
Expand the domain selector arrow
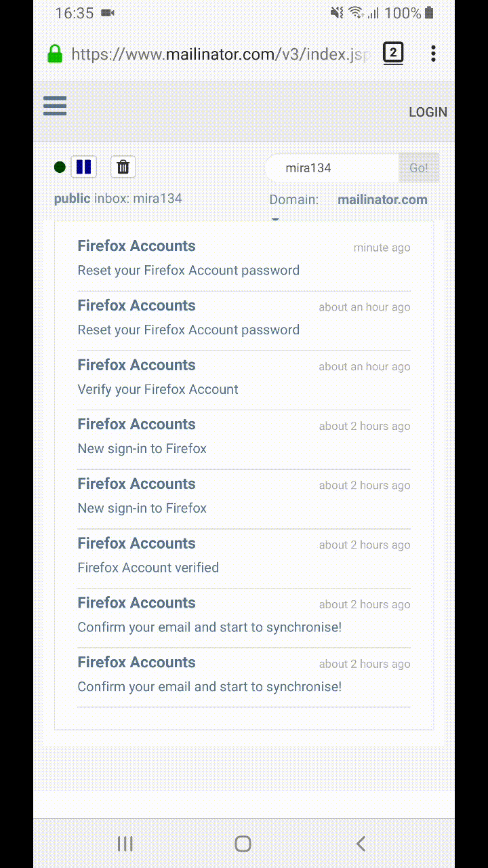(x=275, y=219)
